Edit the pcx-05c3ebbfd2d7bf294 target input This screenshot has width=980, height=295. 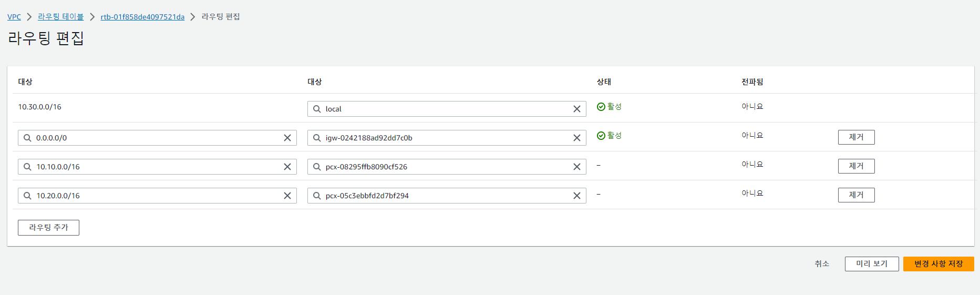click(447, 196)
